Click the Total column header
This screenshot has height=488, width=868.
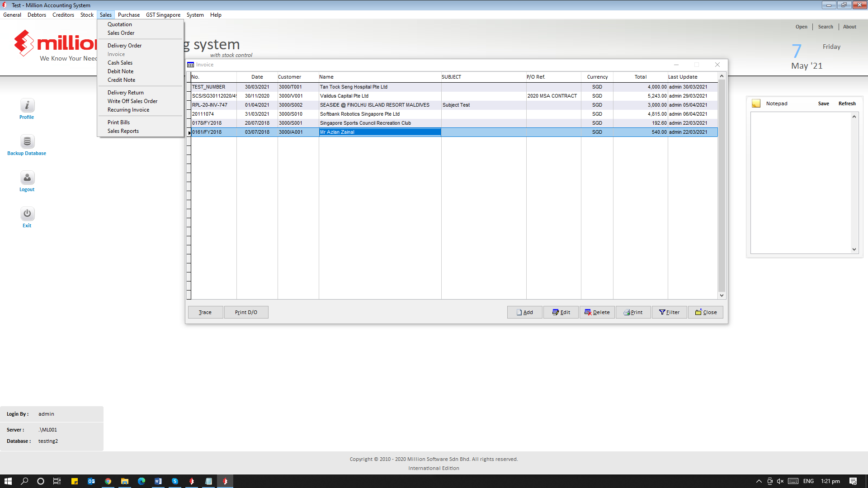pyautogui.click(x=640, y=77)
